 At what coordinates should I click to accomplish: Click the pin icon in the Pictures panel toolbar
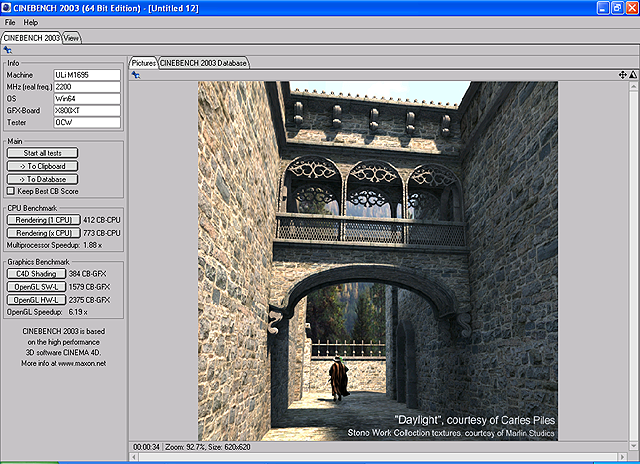[x=136, y=75]
